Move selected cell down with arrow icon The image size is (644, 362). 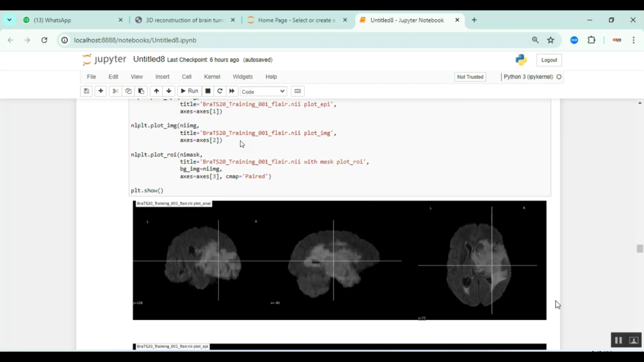[x=169, y=91]
